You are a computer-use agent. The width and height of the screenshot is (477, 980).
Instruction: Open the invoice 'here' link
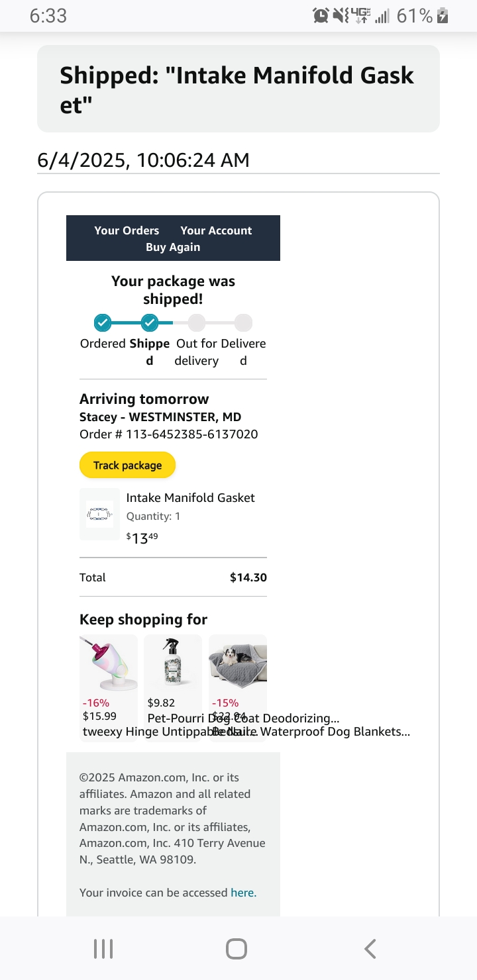tap(242, 893)
